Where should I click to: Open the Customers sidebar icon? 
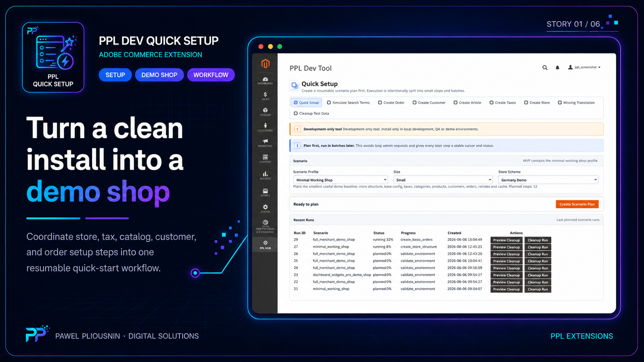[x=265, y=127]
